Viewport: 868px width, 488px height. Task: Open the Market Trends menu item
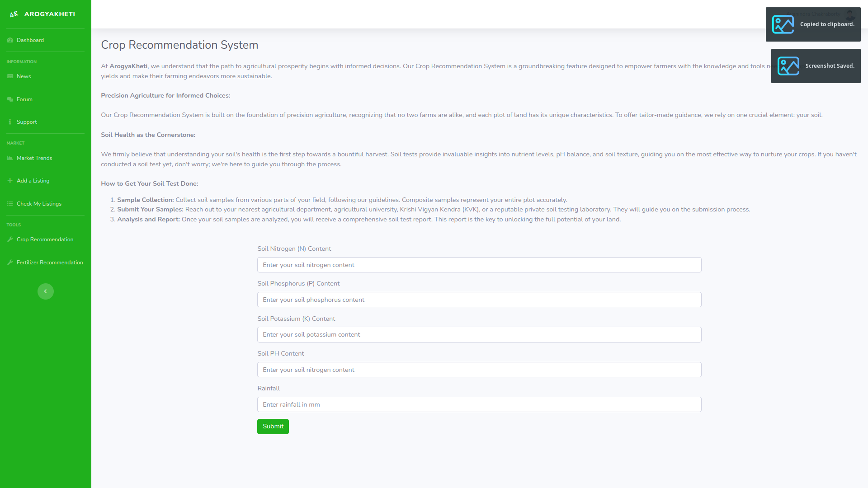[34, 158]
